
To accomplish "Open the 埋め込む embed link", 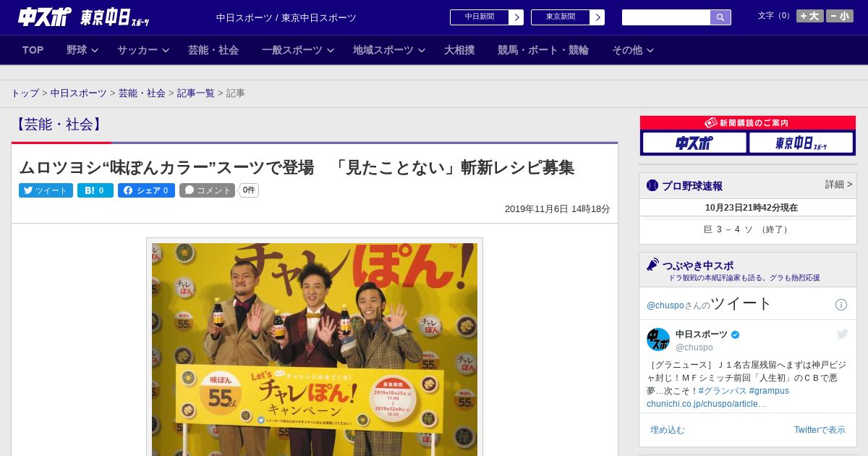I will click(x=667, y=430).
